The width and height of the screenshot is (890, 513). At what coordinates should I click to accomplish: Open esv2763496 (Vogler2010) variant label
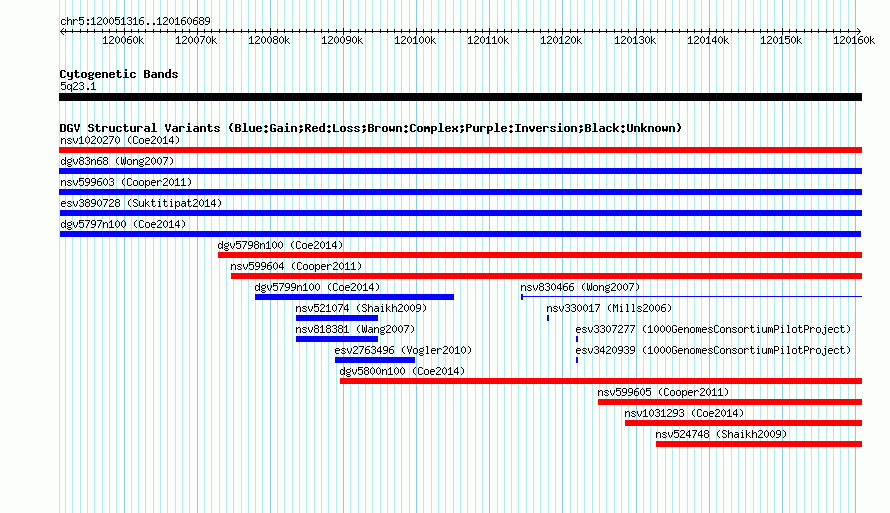tap(403, 350)
